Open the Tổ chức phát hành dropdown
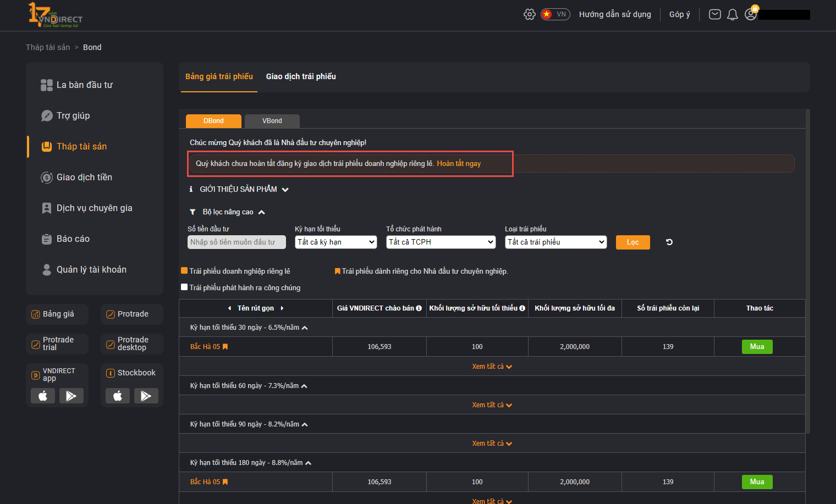Viewport: 836px width, 504px height. tap(442, 242)
